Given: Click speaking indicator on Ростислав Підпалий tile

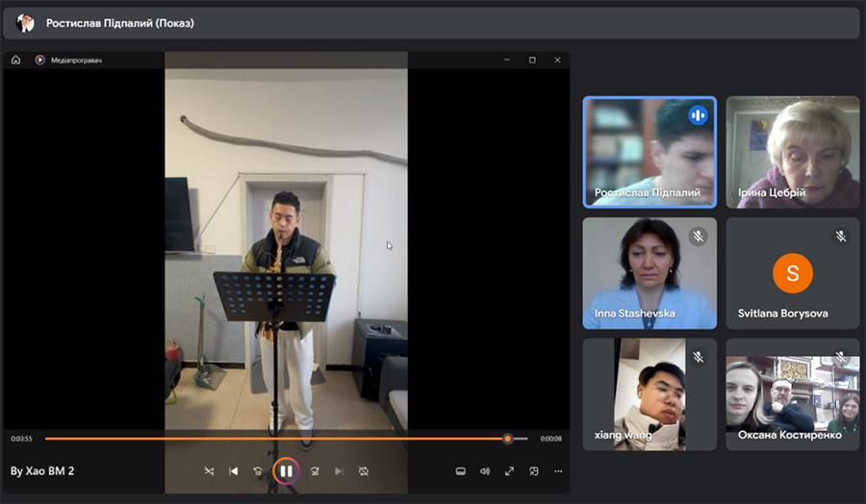Looking at the screenshot, I should click(x=699, y=115).
